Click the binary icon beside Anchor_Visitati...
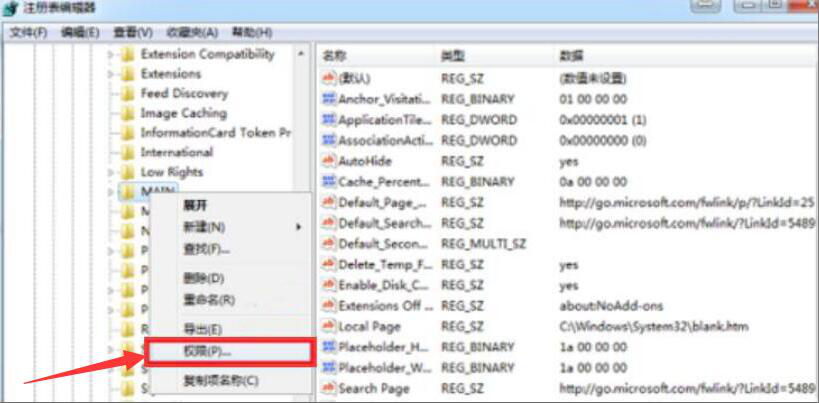 click(x=329, y=99)
